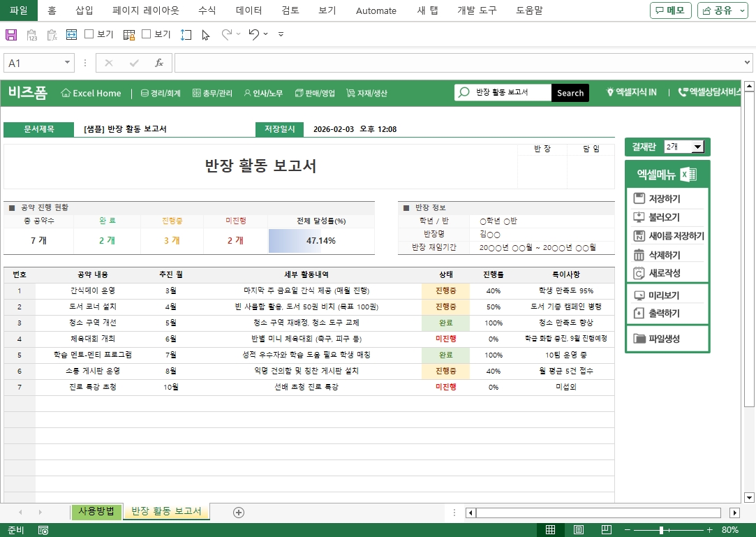Expand the 결재란 2개 dropdown
Viewport: 756px width, 537px height.
pyautogui.click(x=697, y=147)
